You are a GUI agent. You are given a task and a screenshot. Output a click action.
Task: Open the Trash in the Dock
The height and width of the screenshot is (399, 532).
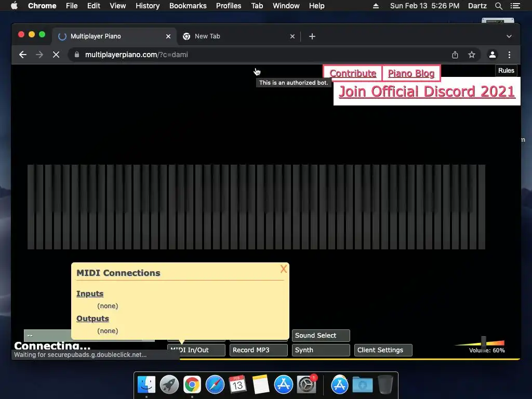[x=385, y=385]
